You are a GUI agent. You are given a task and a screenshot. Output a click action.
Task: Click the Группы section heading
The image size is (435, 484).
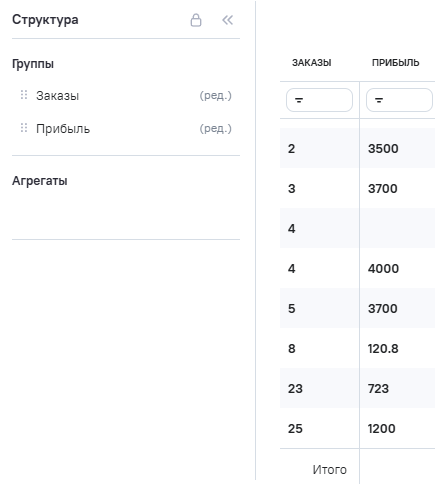pos(33,64)
